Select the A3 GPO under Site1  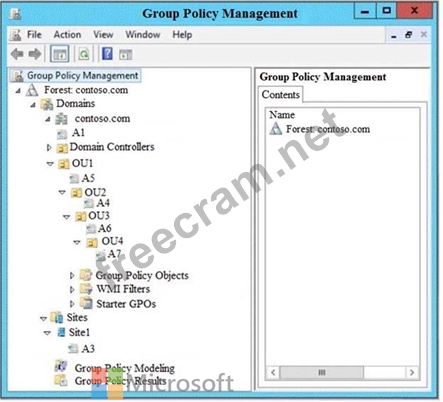coord(88,349)
